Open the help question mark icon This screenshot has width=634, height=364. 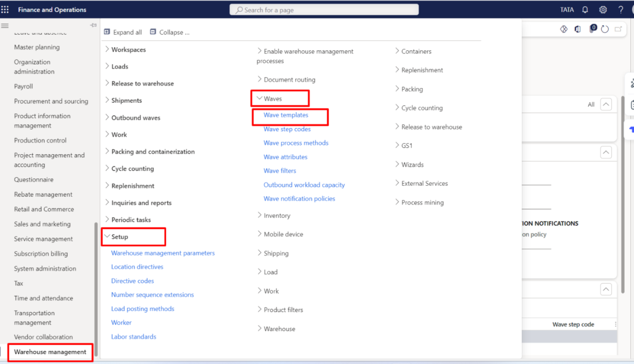(x=620, y=10)
